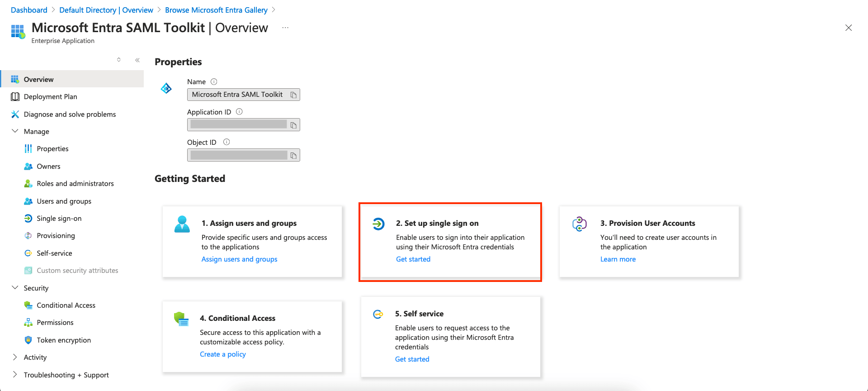Open the more options ellipsis by title

click(x=285, y=28)
